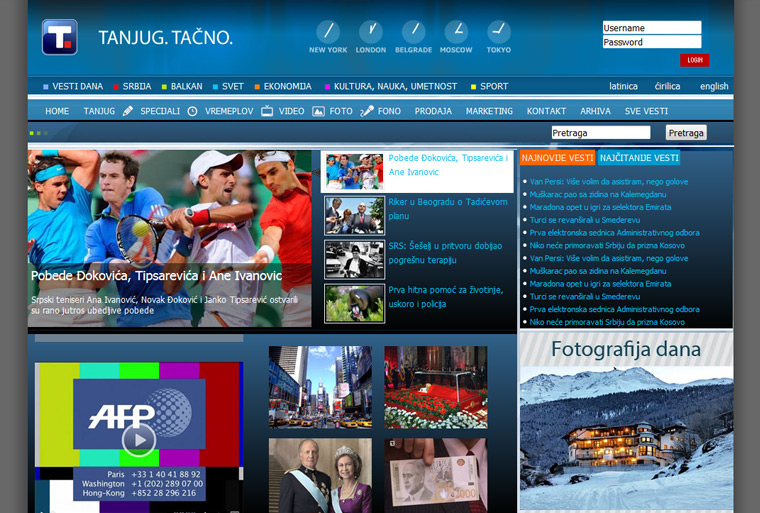Click the green square by Balkan
This screenshot has height=513, width=760.
[164, 87]
